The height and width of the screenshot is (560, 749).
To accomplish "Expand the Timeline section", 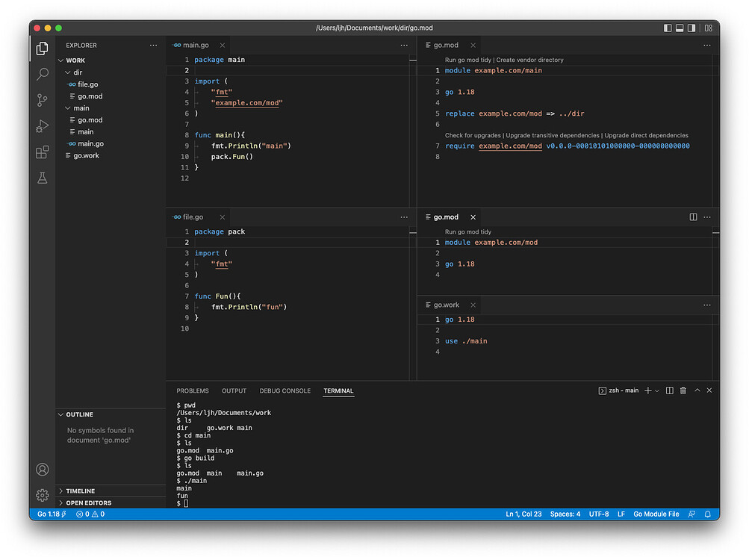I will point(80,491).
